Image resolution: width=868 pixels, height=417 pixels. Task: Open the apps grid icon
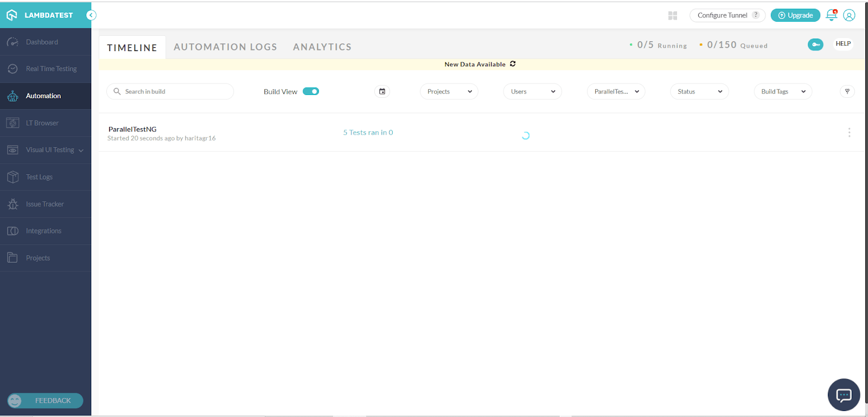coord(673,16)
